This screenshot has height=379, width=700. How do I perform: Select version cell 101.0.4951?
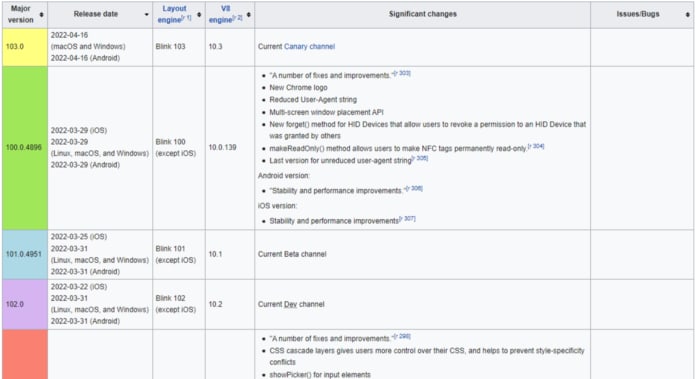(x=25, y=254)
